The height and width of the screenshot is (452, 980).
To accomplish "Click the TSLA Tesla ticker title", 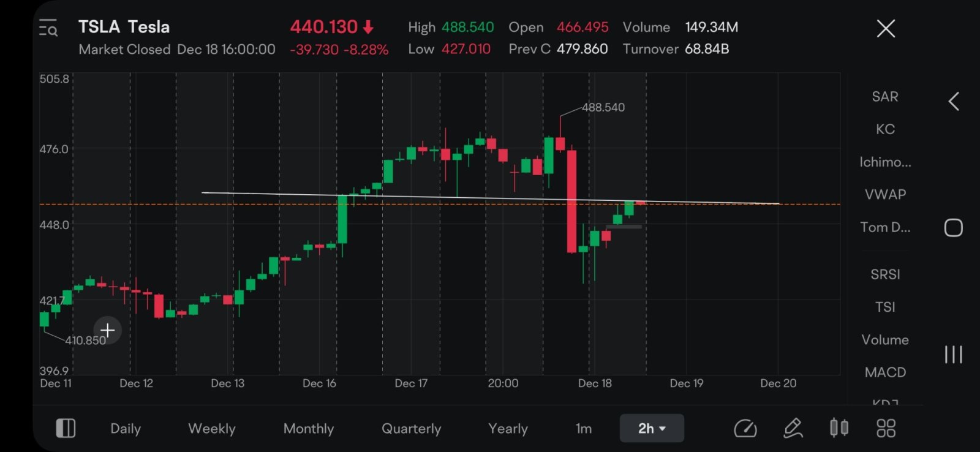I will 124,27.
